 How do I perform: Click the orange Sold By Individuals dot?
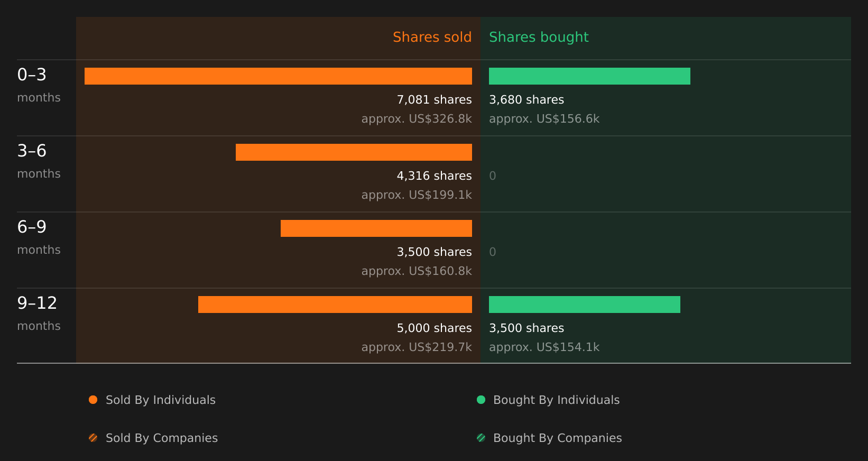(93, 400)
